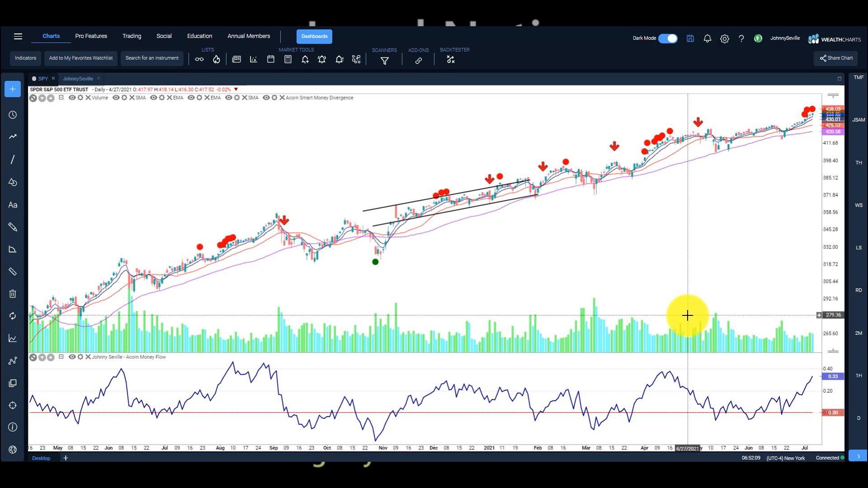The height and width of the screenshot is (488, 868).
Task: Click the ringing bell active alerts icon
Action: click(x=322, y=59)
